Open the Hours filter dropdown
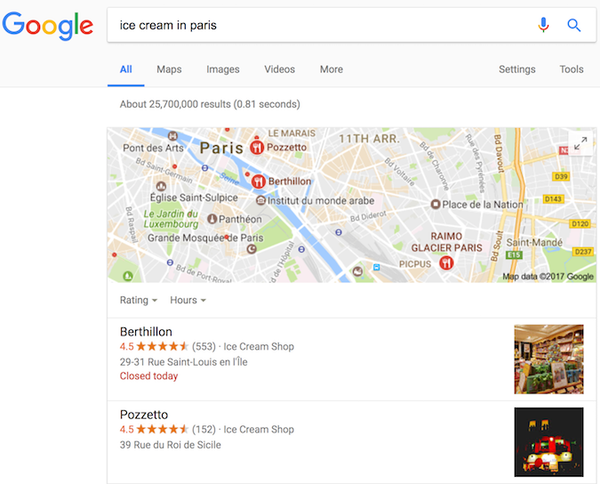600x484 pixels. click(188, 300)
